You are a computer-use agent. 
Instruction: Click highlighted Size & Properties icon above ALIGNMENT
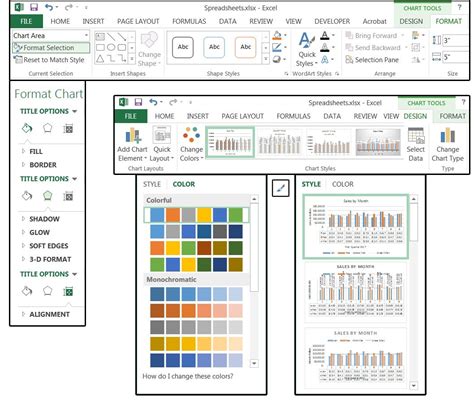[x=68, y=292]
